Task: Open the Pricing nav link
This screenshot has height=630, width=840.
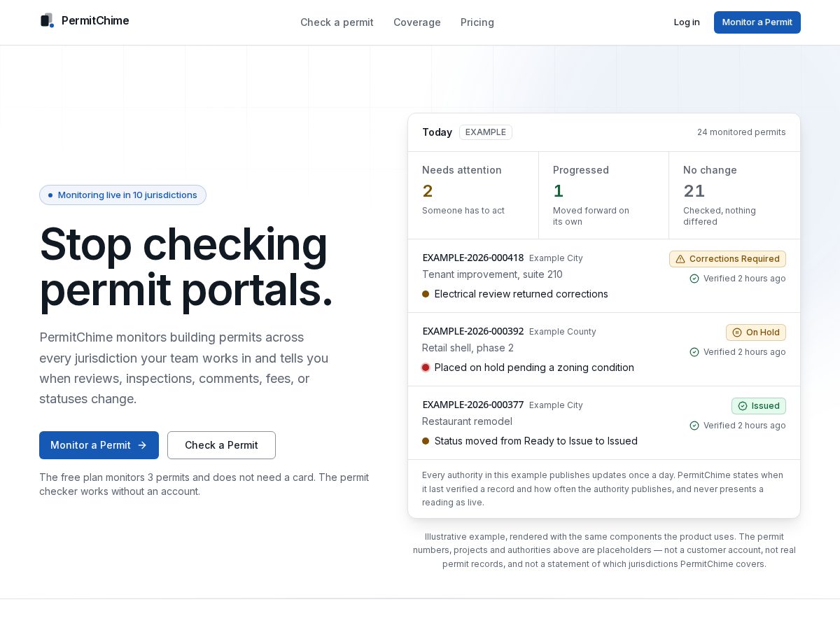Action: pyautogui.click(x=477, y=22)
